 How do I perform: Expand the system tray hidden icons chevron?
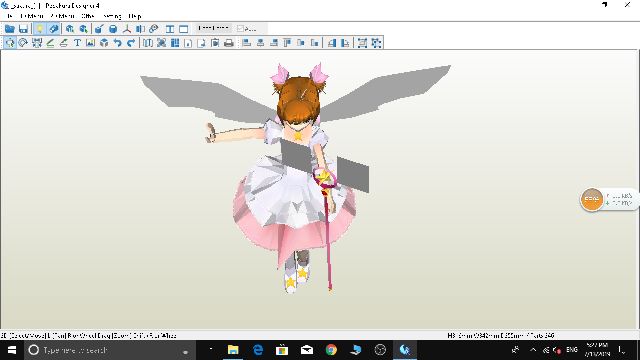533,350
